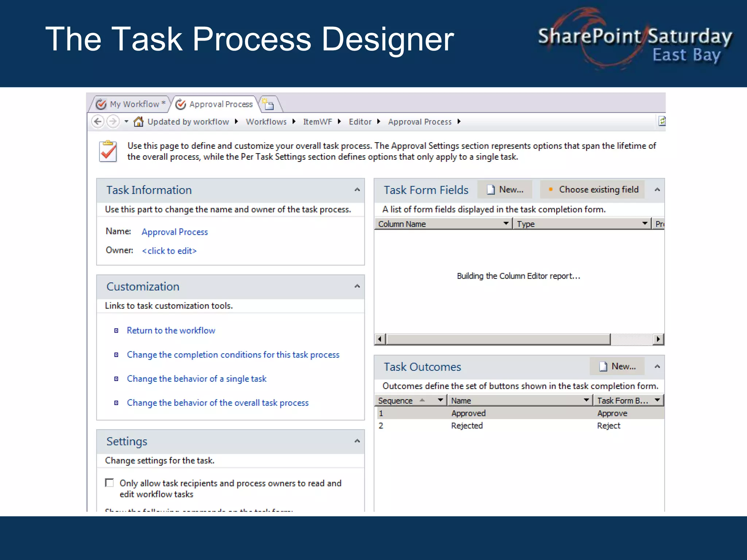The image size is (747, 560).
Task: Click the task clipboard checkmark icon
Action: 108,151
